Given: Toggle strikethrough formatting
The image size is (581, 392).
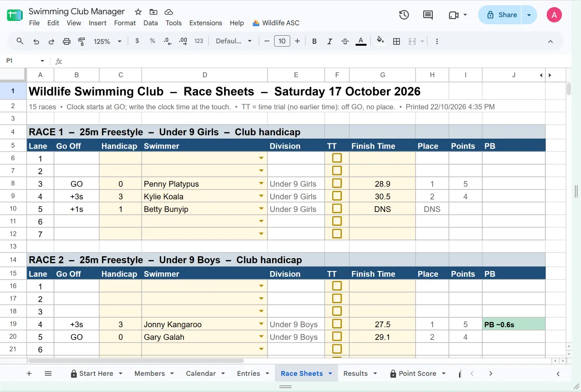Looking at the screenshot, I should (345, 41).
